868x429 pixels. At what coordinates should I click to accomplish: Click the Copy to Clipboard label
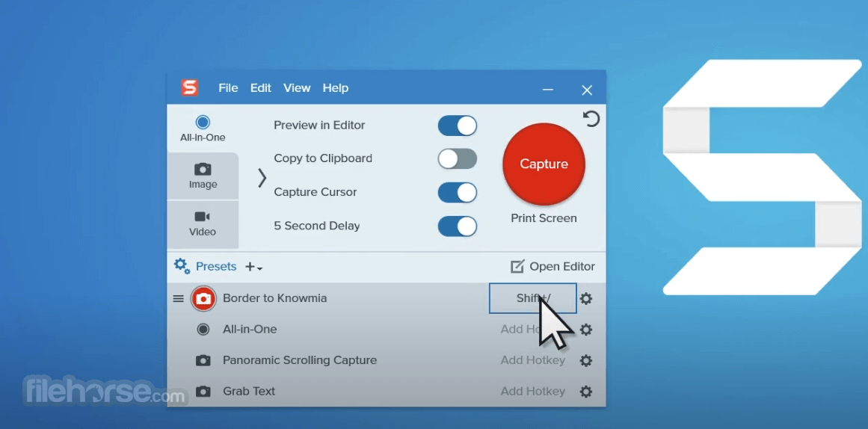[x=323, y=158]
